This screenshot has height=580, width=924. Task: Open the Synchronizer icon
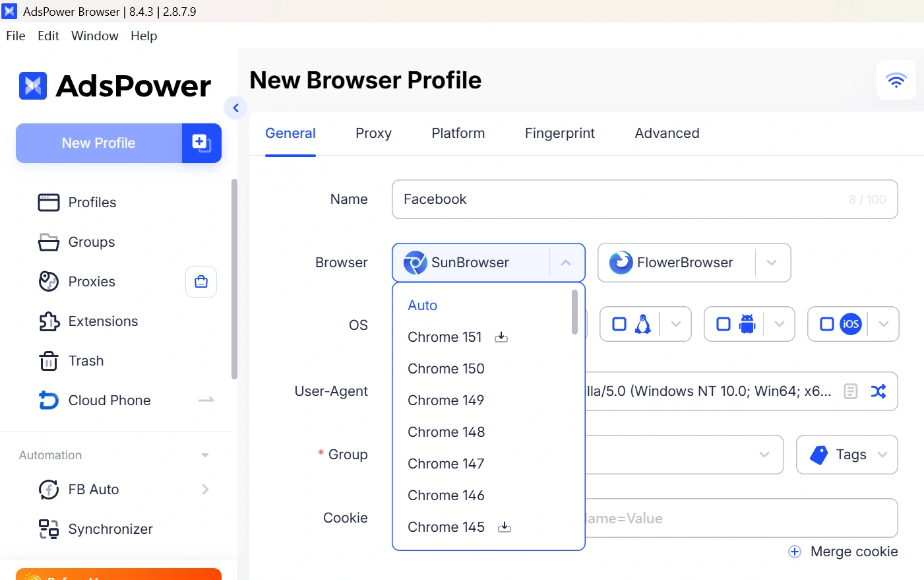click(49, 529)
